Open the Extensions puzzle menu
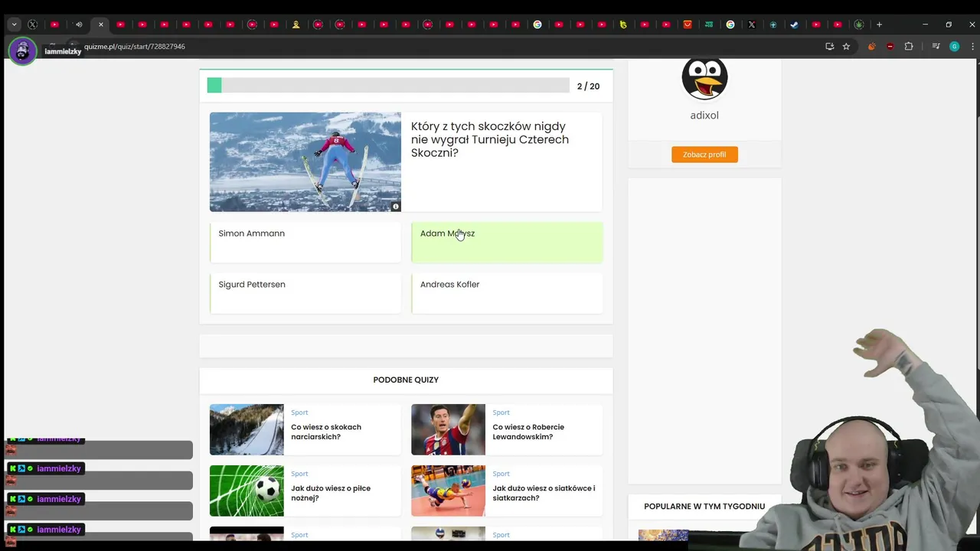 (x=909, y=47)
